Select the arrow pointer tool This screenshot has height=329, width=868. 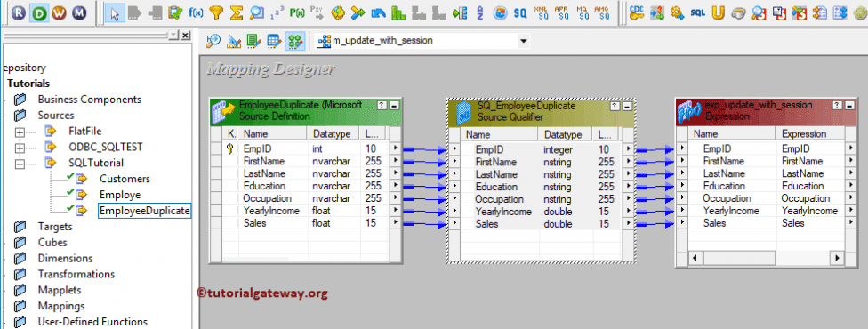[x=115, y=13]
